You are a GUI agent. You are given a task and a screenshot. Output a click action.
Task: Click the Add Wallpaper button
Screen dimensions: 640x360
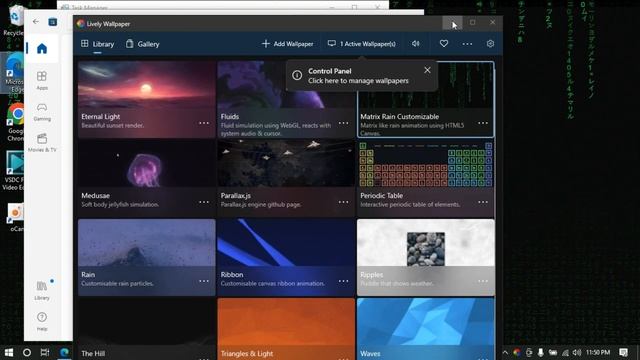[287, 44]
